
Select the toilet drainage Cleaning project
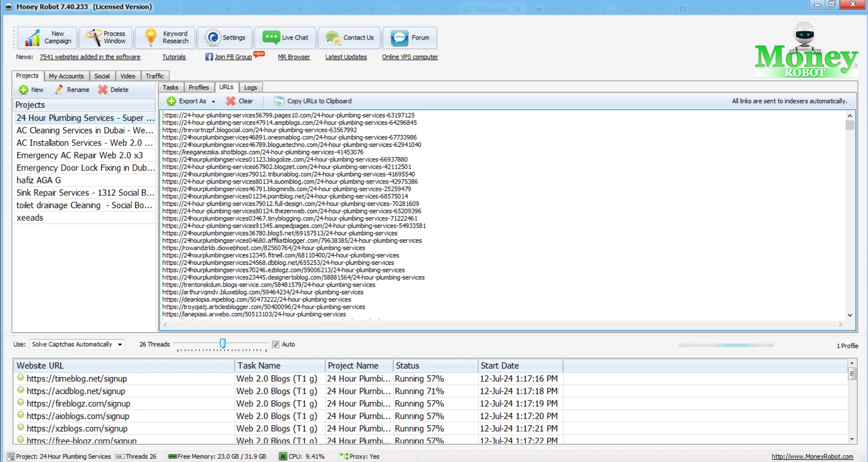click(x=85, y=205)
